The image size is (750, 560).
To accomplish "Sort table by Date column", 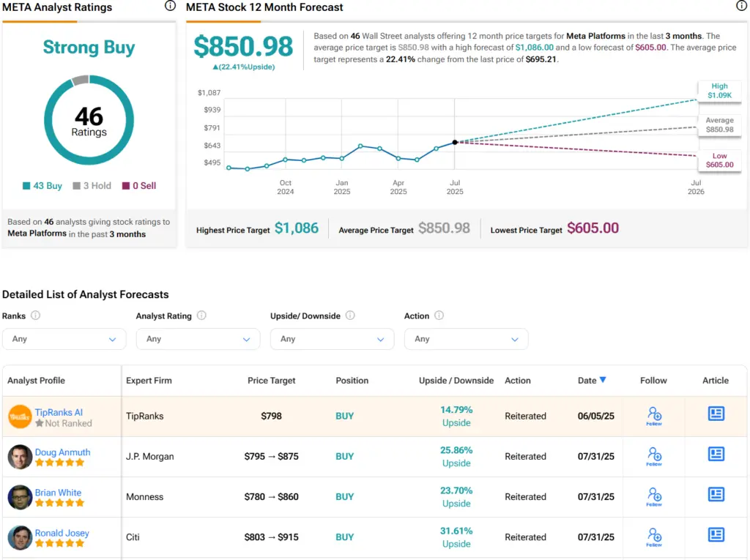I will pos(592,380).
